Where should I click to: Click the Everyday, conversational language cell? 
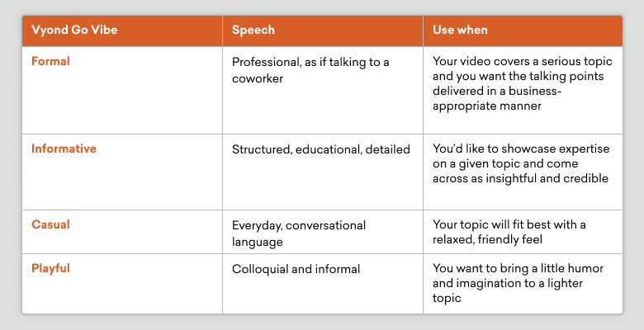[x=299, y=233]
